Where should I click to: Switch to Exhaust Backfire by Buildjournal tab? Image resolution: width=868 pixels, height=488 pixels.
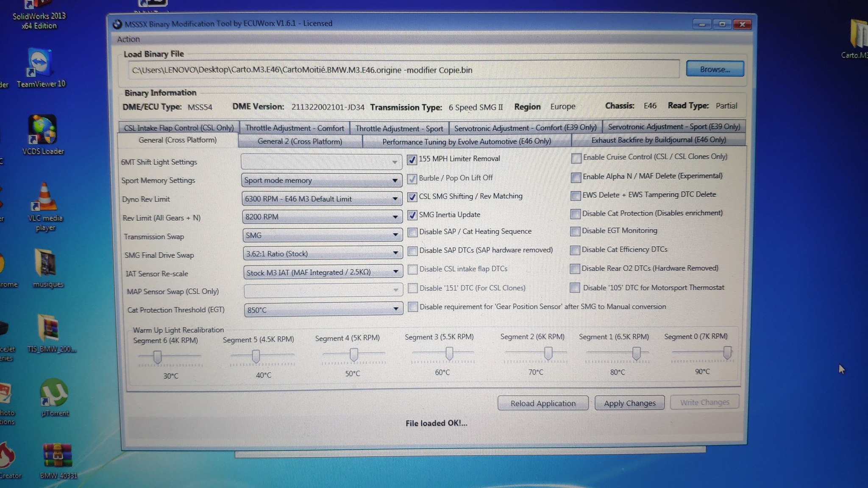pyautogui.click(x=659, y=140)
